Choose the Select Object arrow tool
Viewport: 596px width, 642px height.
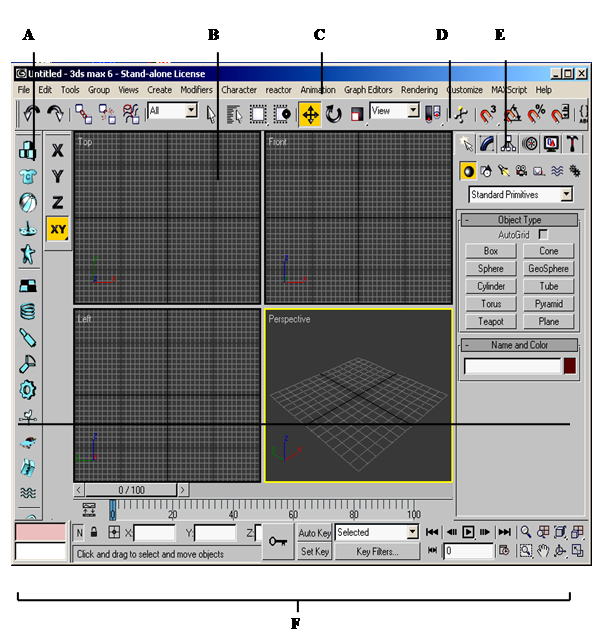coord(211,115)
